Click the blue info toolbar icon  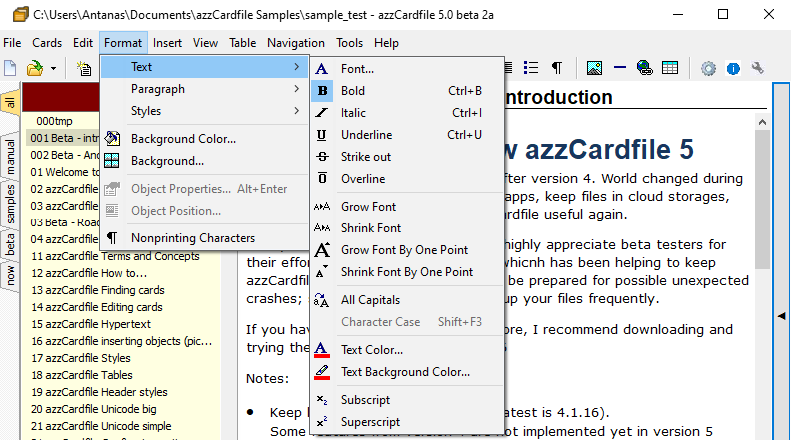click(x=733, y=68)
